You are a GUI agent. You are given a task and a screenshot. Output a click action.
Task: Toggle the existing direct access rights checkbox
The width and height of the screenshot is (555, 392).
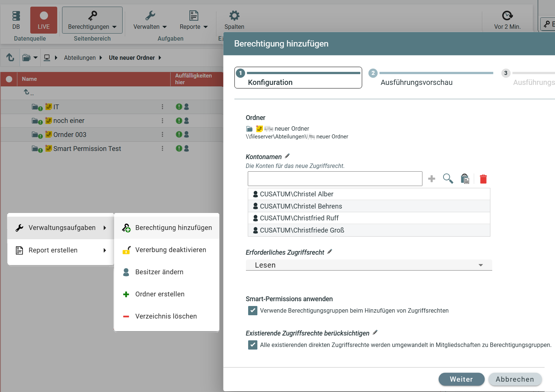(x=253, y=345)
